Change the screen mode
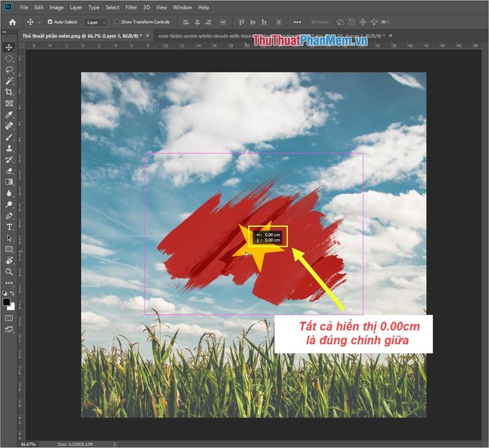The image size is (489, 448). tap(8, 329)
